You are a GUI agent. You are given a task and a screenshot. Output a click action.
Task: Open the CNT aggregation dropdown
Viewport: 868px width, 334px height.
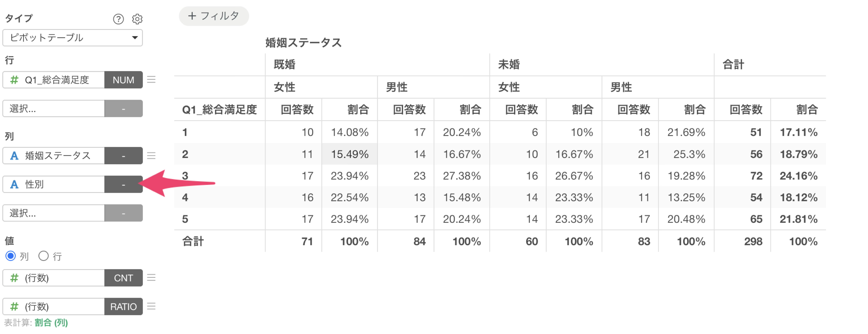(x=123, y=278)
